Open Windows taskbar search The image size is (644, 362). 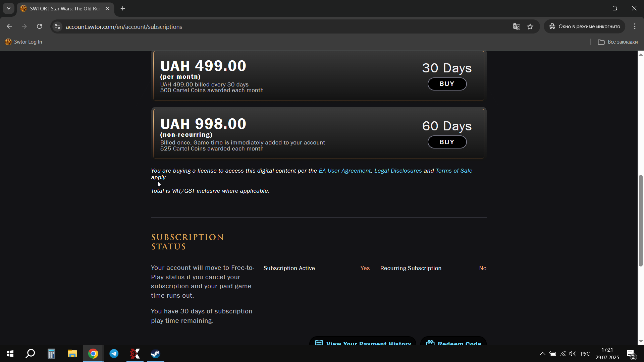[31, 354]
